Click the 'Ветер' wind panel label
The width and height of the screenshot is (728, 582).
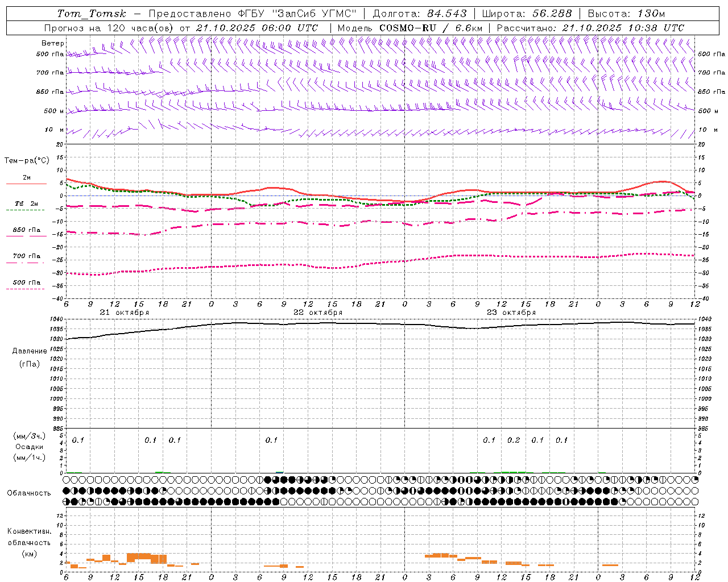tap(53, 43)
